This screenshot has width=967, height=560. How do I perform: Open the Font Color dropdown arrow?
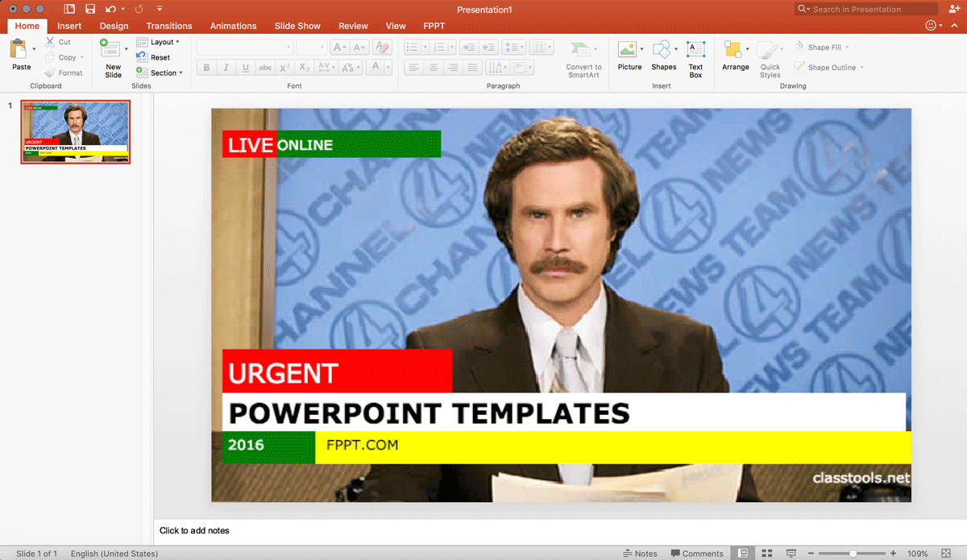coord(388,68)
